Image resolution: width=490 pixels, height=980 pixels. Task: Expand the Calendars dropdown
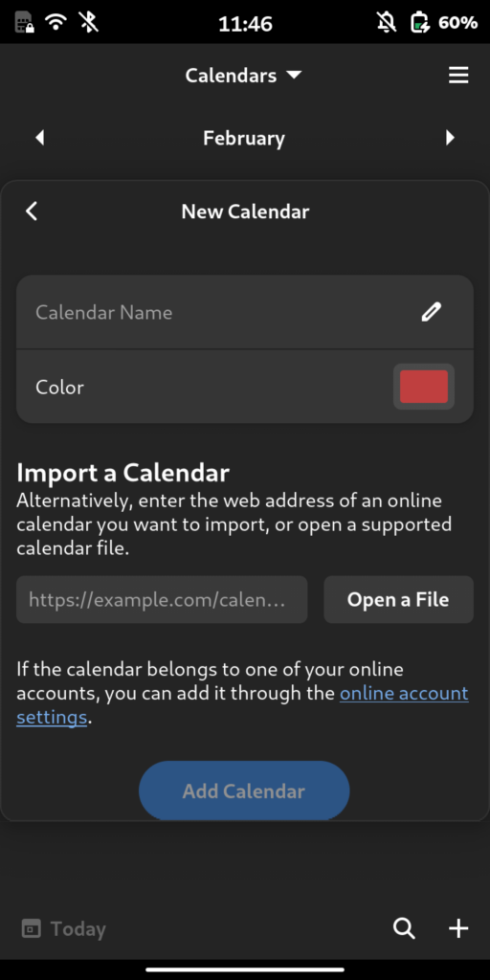click(244, 76)
